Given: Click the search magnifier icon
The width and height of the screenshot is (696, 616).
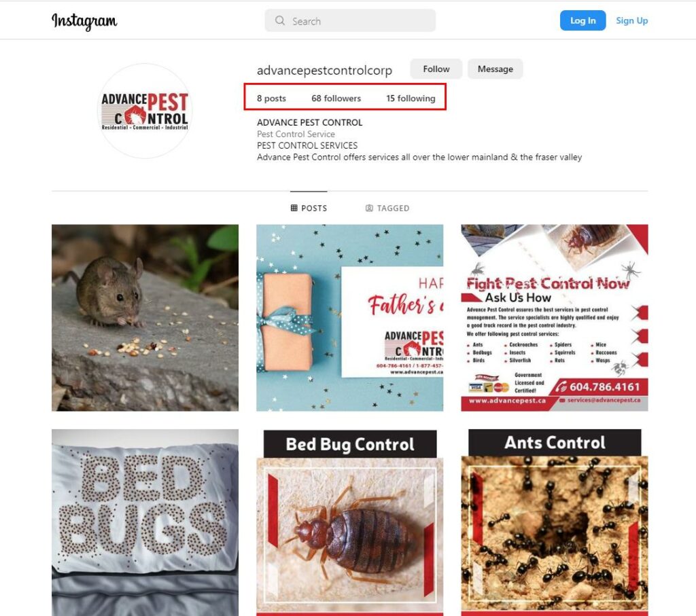Looking at the screenshot, I should (x=279, y=20).
